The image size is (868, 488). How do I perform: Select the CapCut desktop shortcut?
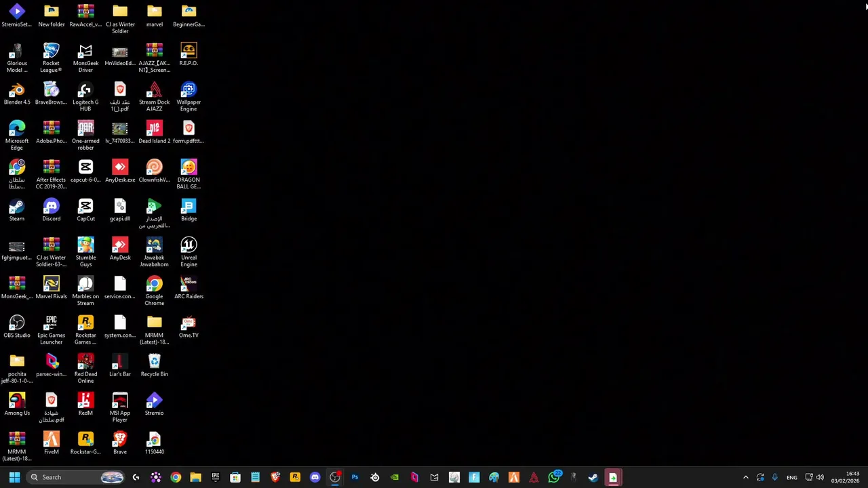pyautogui.click(x=85, y=210)
